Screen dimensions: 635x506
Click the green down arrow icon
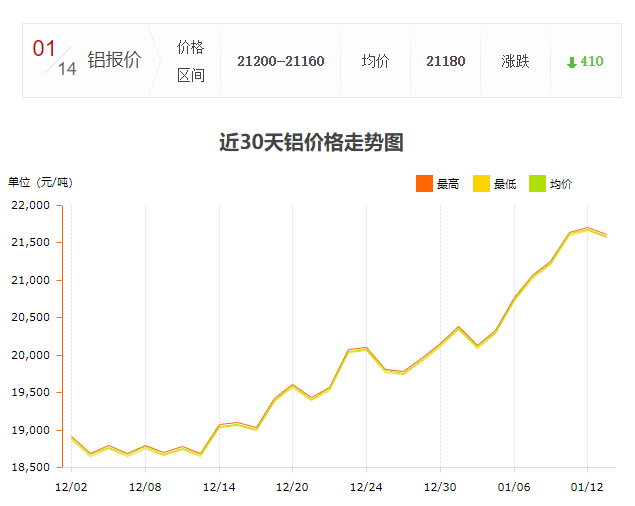click(571, 62)
